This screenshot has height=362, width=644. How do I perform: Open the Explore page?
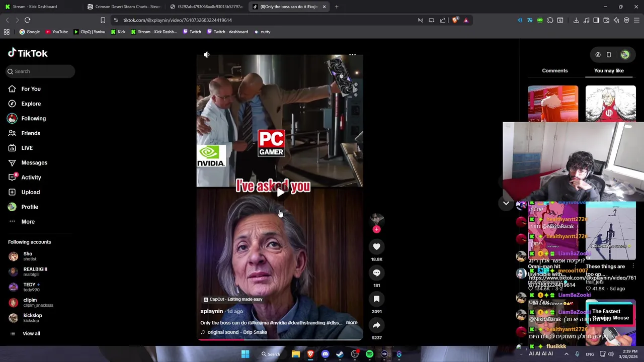point(31,104)
